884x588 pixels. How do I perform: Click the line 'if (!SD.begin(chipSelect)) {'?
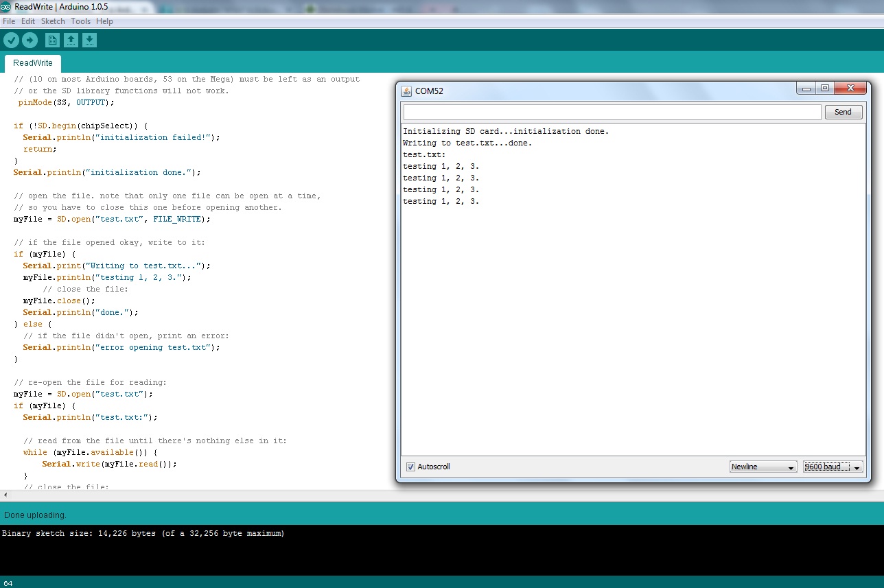(x=80, y=126)
